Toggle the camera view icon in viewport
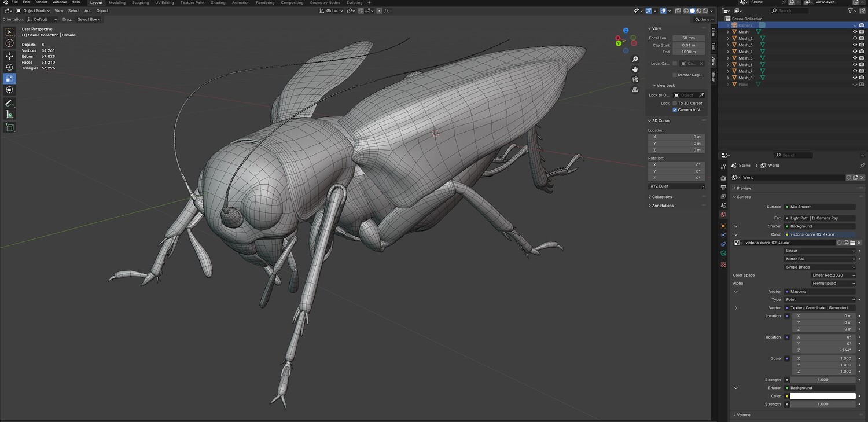Viewport: 868px width, 422px height. [x=635, y=79]
